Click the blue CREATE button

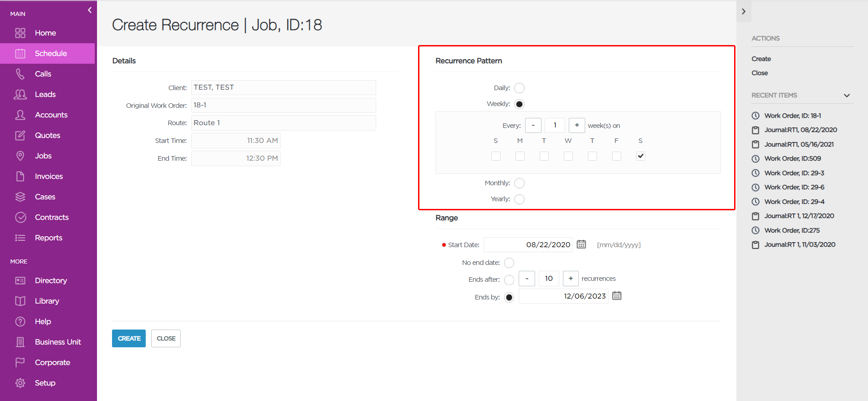tap(129, 338)
